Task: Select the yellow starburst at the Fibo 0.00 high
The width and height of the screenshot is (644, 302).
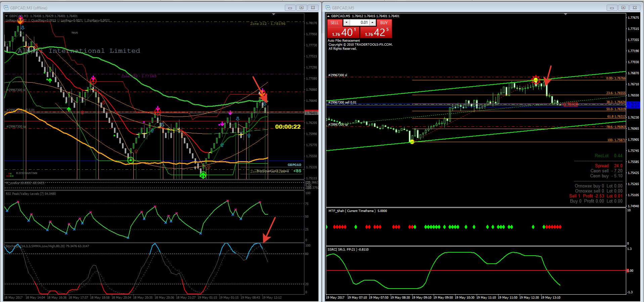Action: [535, 80]
